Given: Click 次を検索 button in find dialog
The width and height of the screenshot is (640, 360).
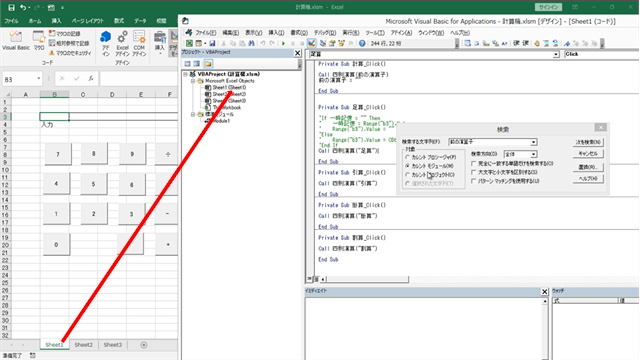Looking at the screenshot, I should click(x=588, y=142).
